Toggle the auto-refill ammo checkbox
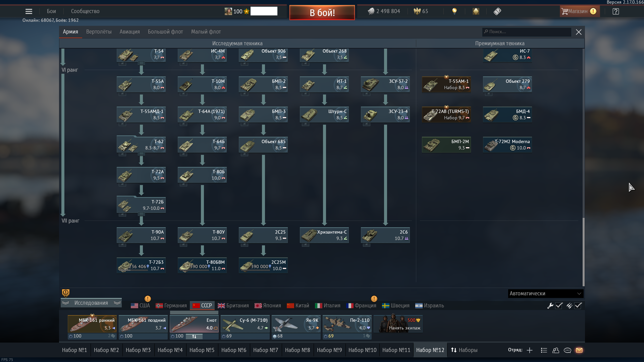 click(x=578, y=306)
